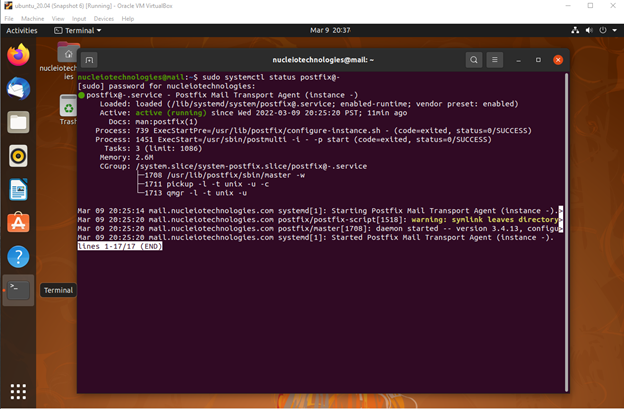Click the 'Docs: man:postfix(1)' line
This screenshot has width=624, height=409.
point(153,122)
